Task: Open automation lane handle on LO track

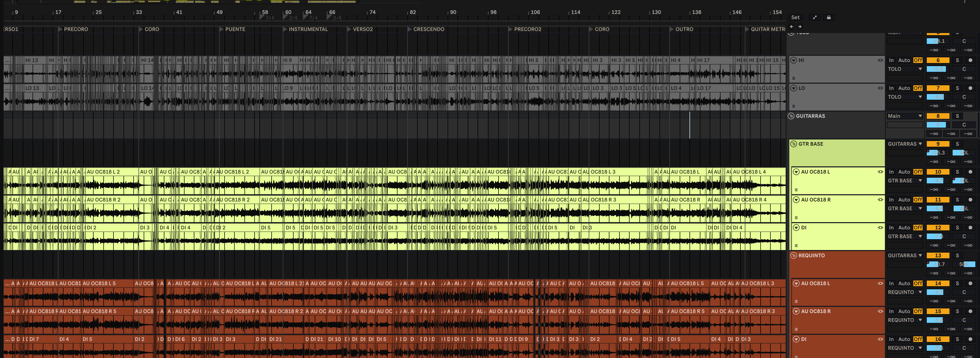Action: pyautogui.click(x=794, y=106)
